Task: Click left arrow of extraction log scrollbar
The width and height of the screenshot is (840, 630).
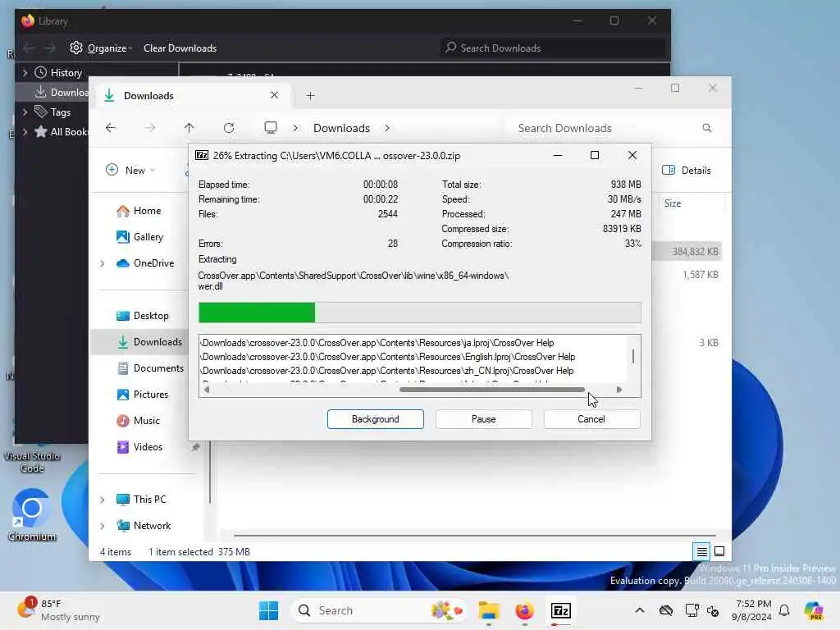Action: pyautogui.click(x=207, y=390)
